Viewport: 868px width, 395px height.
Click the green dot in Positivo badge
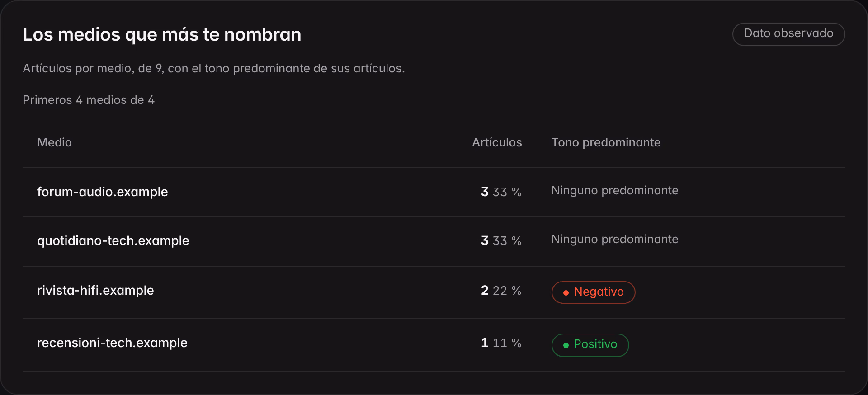click(566, 345)
